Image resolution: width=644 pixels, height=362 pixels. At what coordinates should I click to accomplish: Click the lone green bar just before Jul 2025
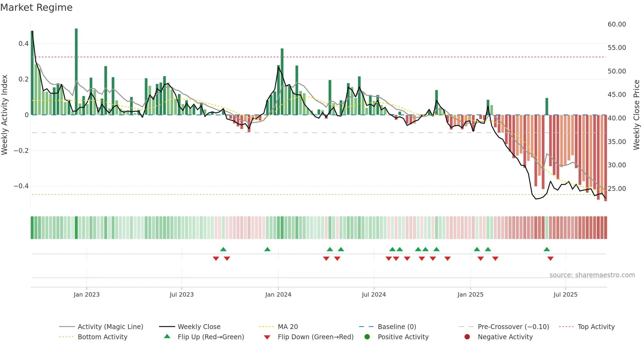[x=547, y=106]
